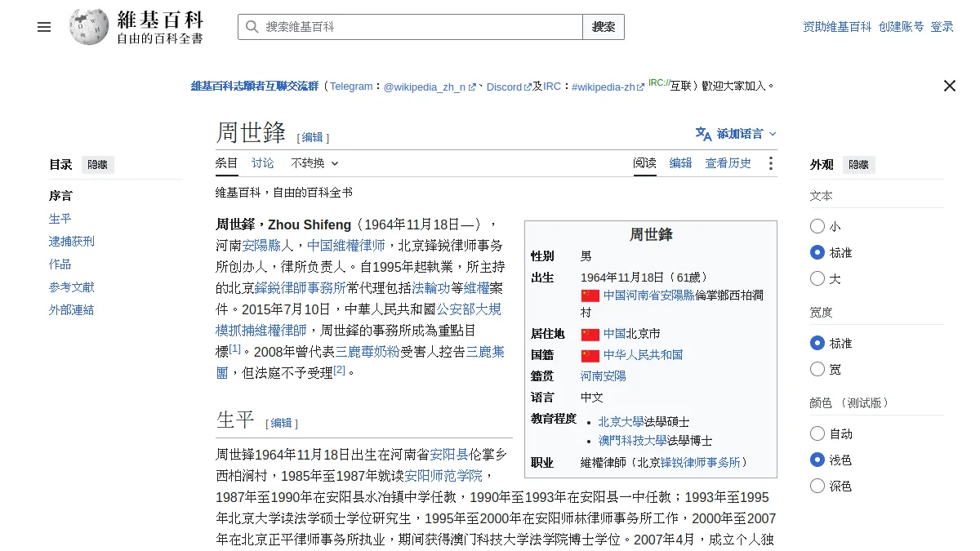Open 河南安陽 link in infobox
Viewport: 980px width, 551px height.
tap(604, 376)
